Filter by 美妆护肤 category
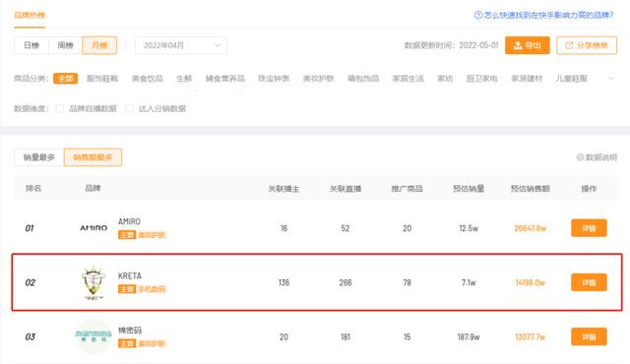 coord(319,79)
